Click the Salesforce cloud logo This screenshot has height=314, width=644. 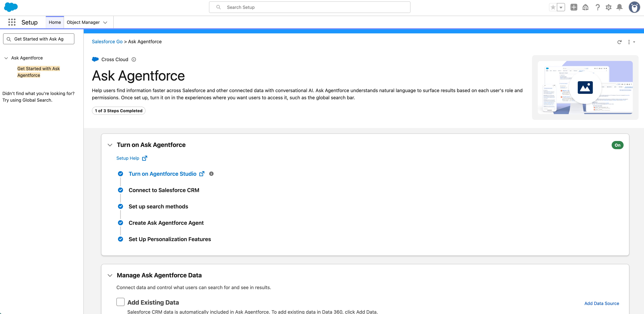click(11, 7)
